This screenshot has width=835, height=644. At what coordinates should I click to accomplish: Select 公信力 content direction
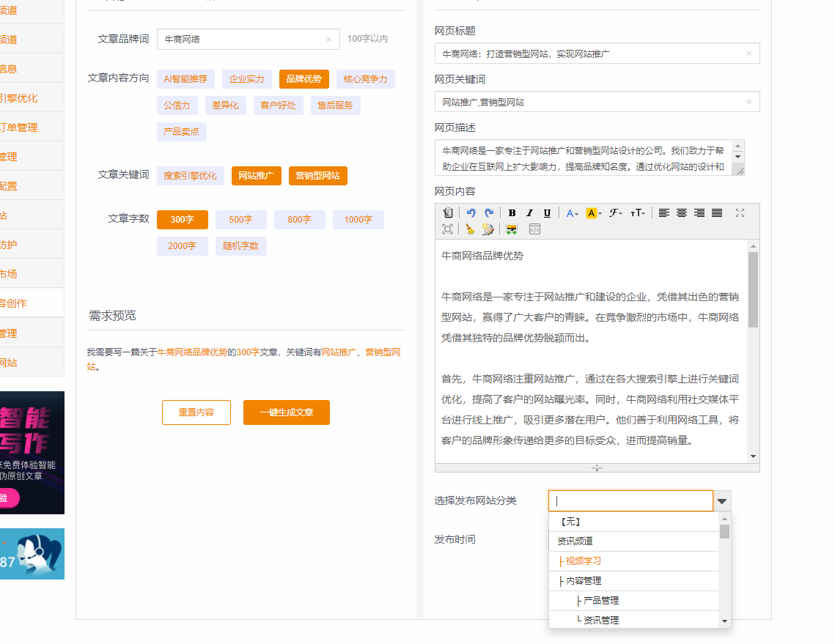pos(177,106)
